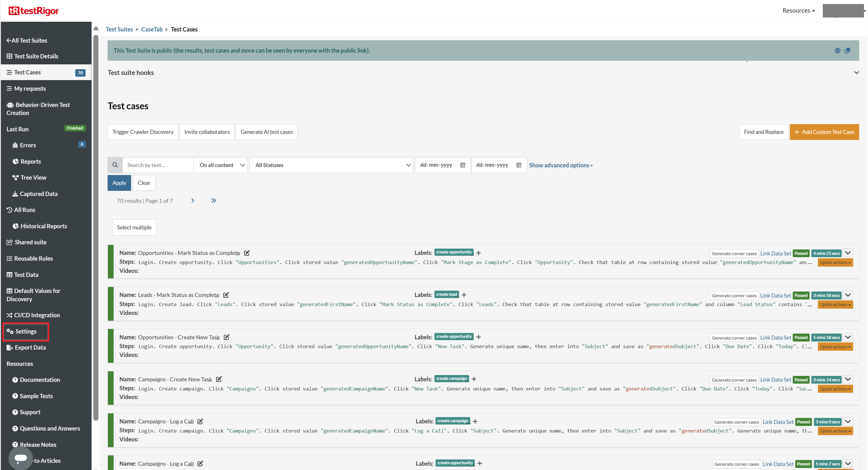Image resolution: width=868 pixels, height=470 pixels.
Task: Click Add Custom Test Case button
Action: (824, 132)
